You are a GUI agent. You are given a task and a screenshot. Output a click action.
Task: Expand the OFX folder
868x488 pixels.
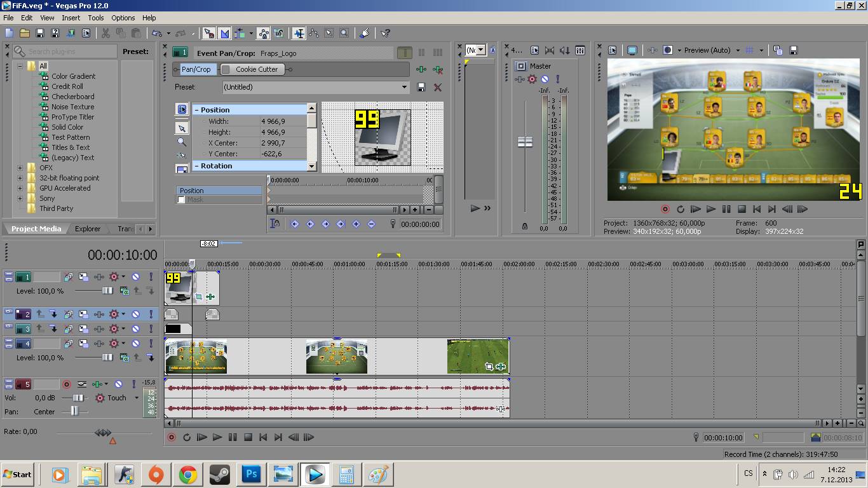20,168
